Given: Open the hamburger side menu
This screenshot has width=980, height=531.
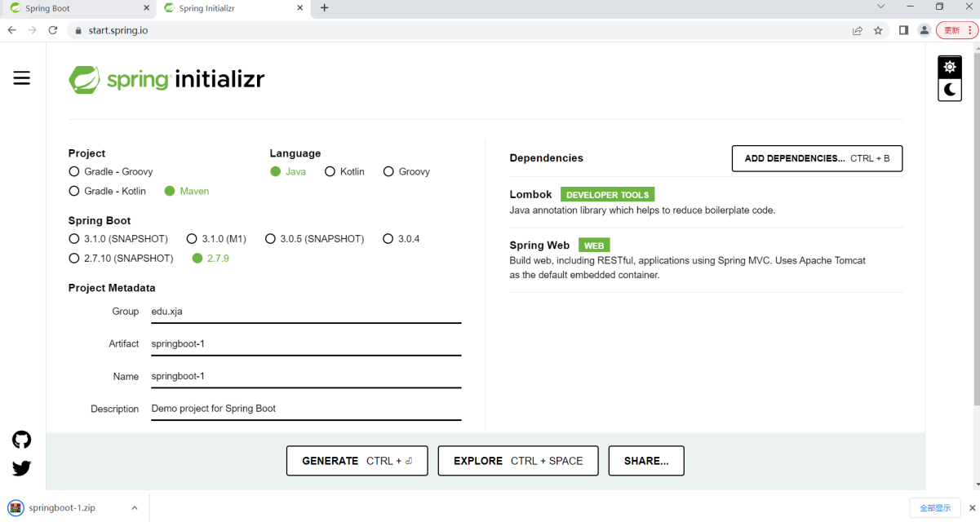Looking at the screenshot, I should tap(22, 77).
